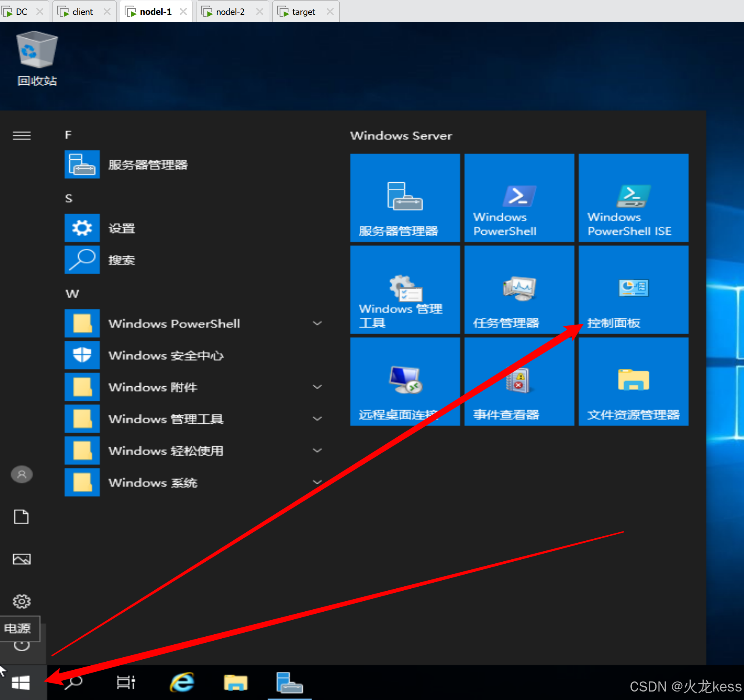This screenshot has height=700, width=744.
Task: Close the target tab
Action: click(330, 12)
